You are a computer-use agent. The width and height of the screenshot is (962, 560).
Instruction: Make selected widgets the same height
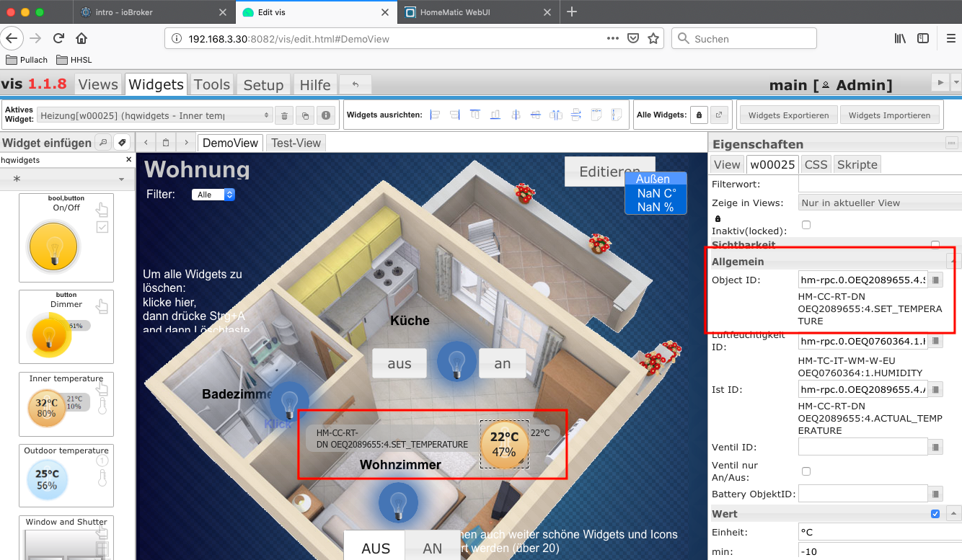617,115
